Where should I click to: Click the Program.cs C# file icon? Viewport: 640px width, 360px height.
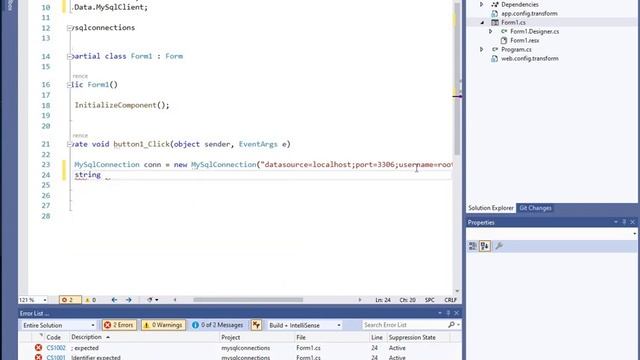coord(495,49)
